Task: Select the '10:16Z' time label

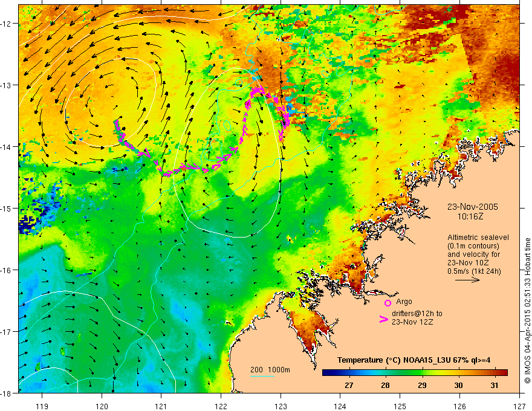Action: [470, 216]
